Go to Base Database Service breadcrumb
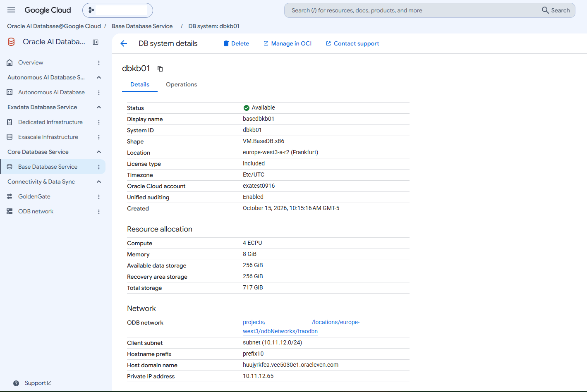Screen dimensions: 587x392 tap(142, 26)
